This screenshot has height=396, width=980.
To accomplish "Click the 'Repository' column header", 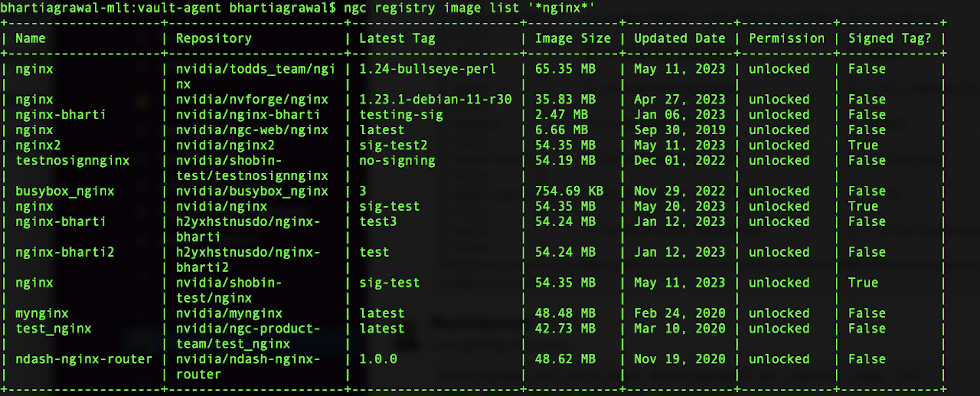I will [214, 38].
